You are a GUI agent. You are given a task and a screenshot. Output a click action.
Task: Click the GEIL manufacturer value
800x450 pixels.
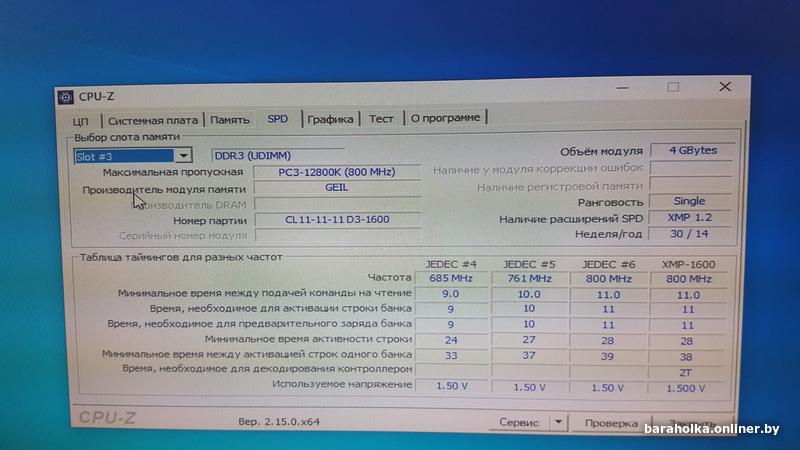[x=337, y=188]
